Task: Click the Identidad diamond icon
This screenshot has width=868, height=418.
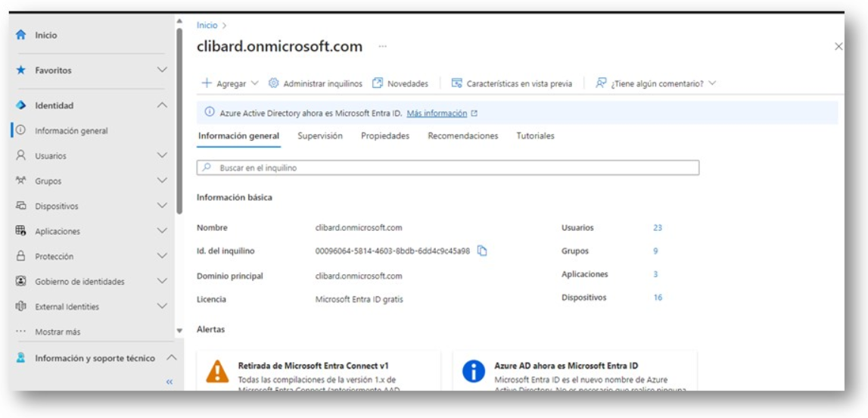Action: (x=21, y=105)
